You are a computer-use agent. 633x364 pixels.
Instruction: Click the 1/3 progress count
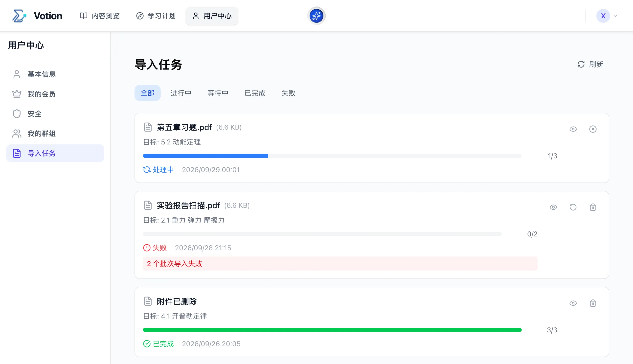tap(552, 156)
